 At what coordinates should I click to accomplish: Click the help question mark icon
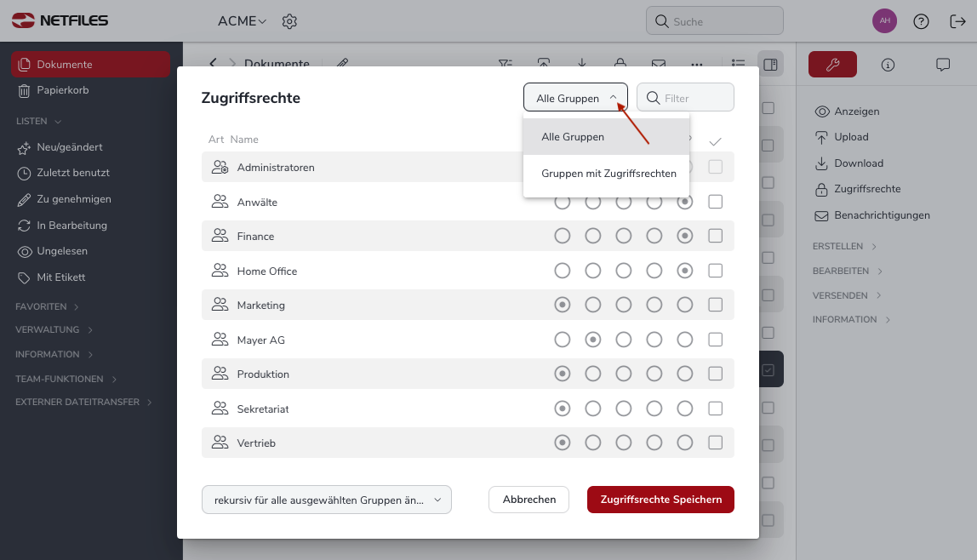click(921, 21)
